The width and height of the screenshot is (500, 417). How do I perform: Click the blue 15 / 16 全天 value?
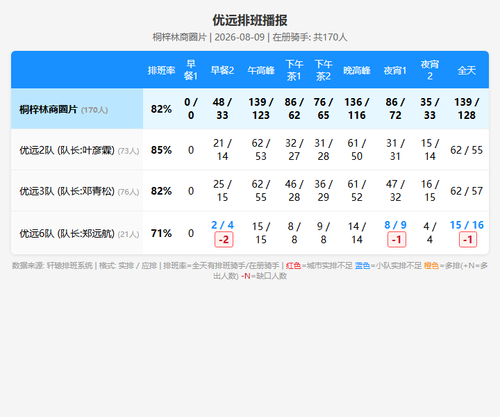pos(466,225)
